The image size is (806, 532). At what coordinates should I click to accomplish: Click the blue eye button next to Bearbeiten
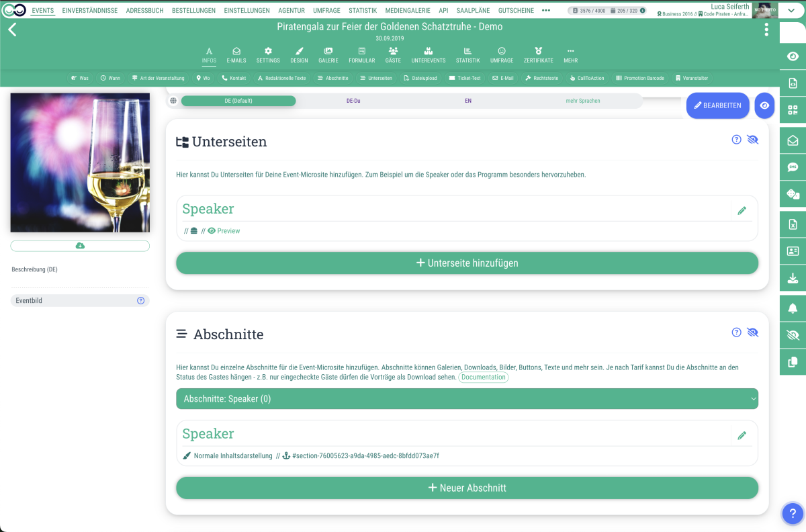(x=764, y=105)
